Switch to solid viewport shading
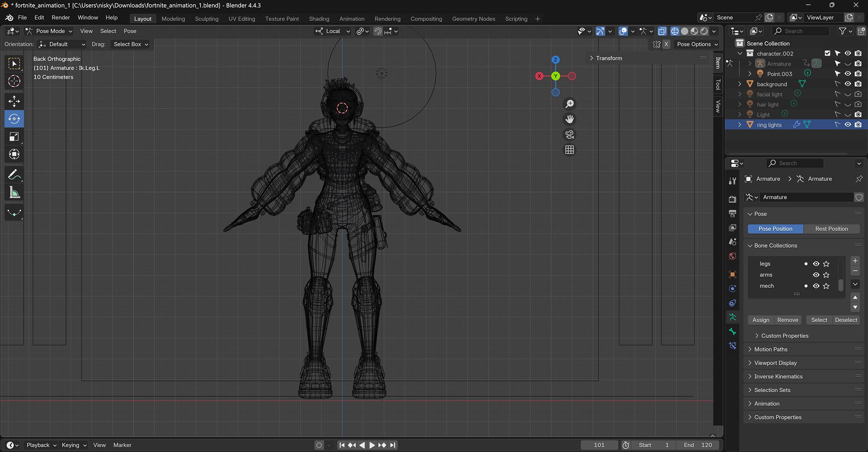868x452 pixels. click(684, 31)
